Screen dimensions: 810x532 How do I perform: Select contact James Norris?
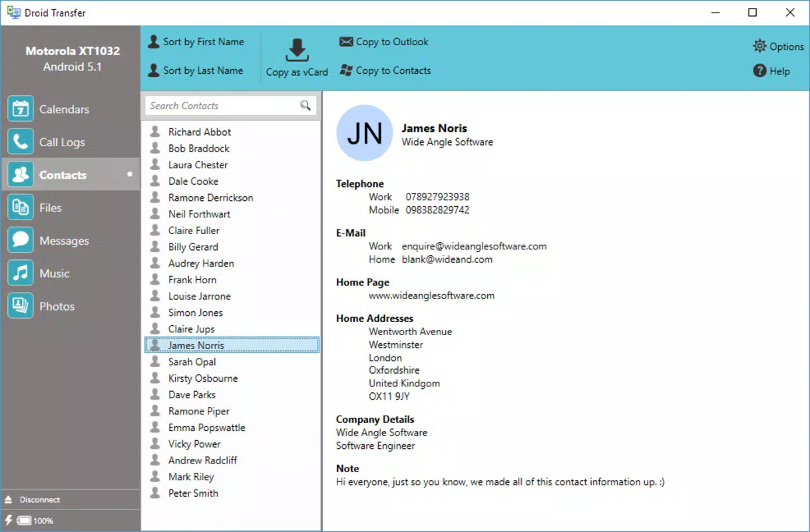click(232, 345)
